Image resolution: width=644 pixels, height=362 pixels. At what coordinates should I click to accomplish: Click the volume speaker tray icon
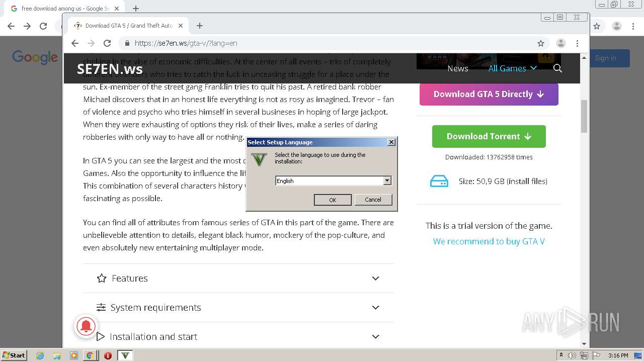572,355
